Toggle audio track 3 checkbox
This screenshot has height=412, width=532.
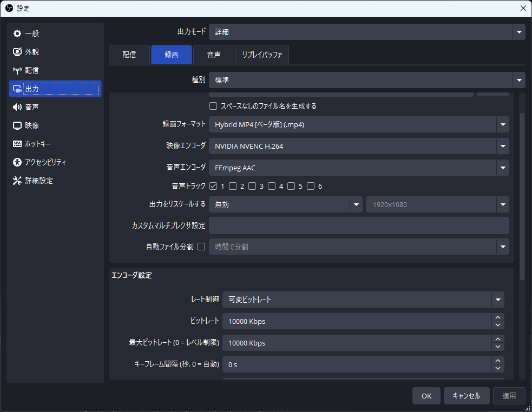(252, 186)
